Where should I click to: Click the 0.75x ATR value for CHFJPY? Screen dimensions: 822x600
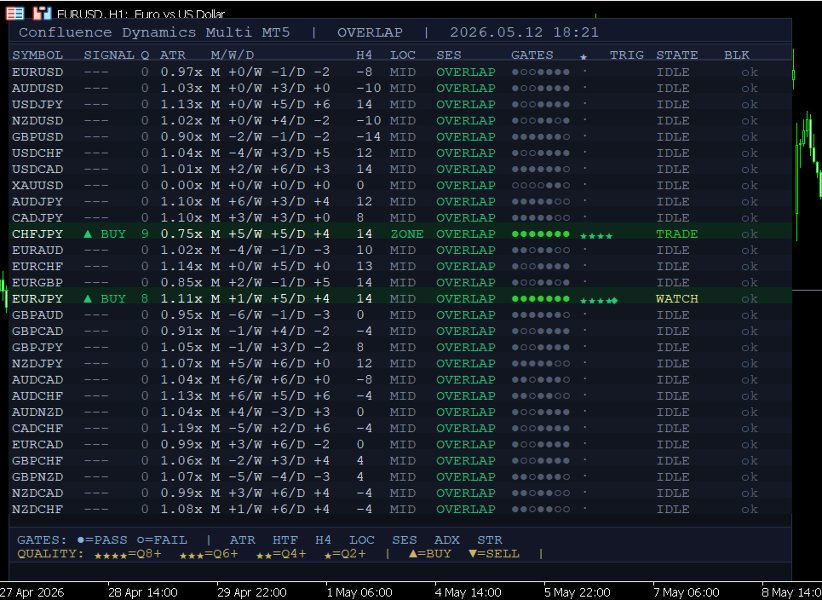(181, 234)
